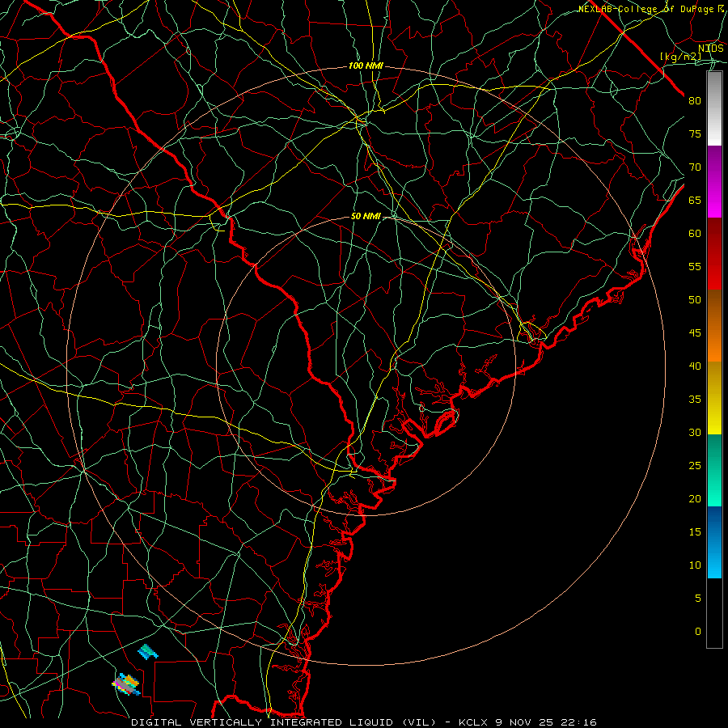Viewport: 728px width, 728px height.
Task: Click the 50 NMI range ring label
Action: [x=366, y=216]
